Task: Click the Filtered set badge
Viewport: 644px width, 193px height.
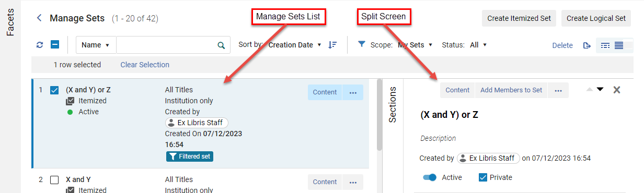Action: [x=190, y=156]
